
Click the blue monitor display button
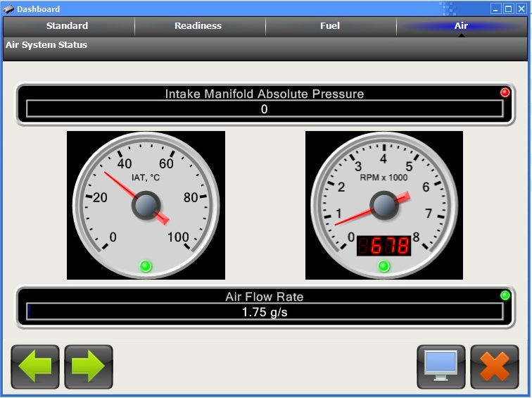[441, 367]
